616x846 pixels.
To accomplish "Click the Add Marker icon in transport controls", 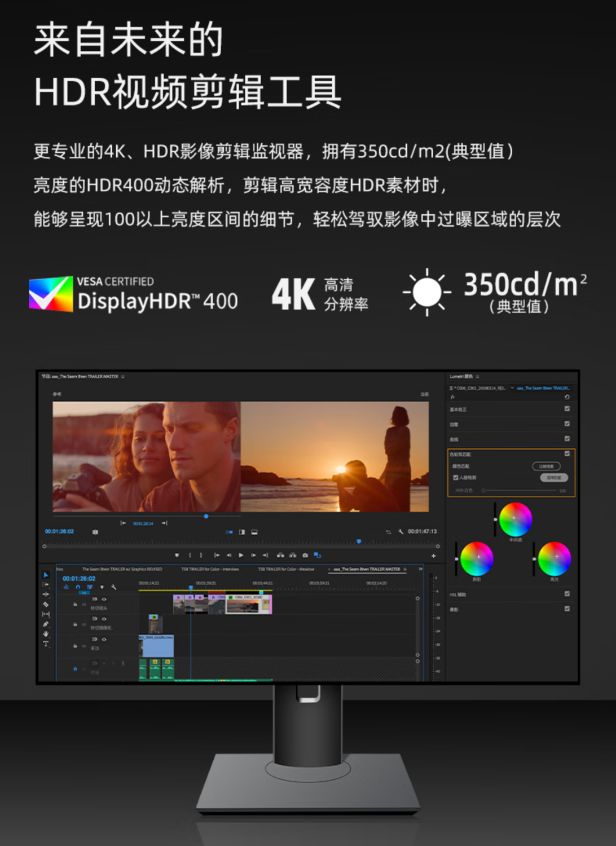I will (177, 555).
